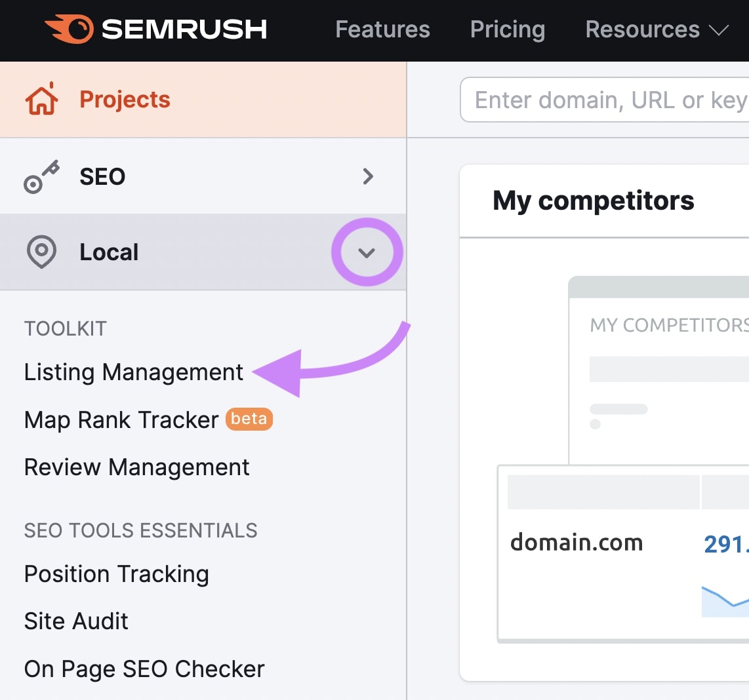Open the Pricing menu item
Image resolution: width=749 pixels, height=700 pixels.
tap(508, 29)
